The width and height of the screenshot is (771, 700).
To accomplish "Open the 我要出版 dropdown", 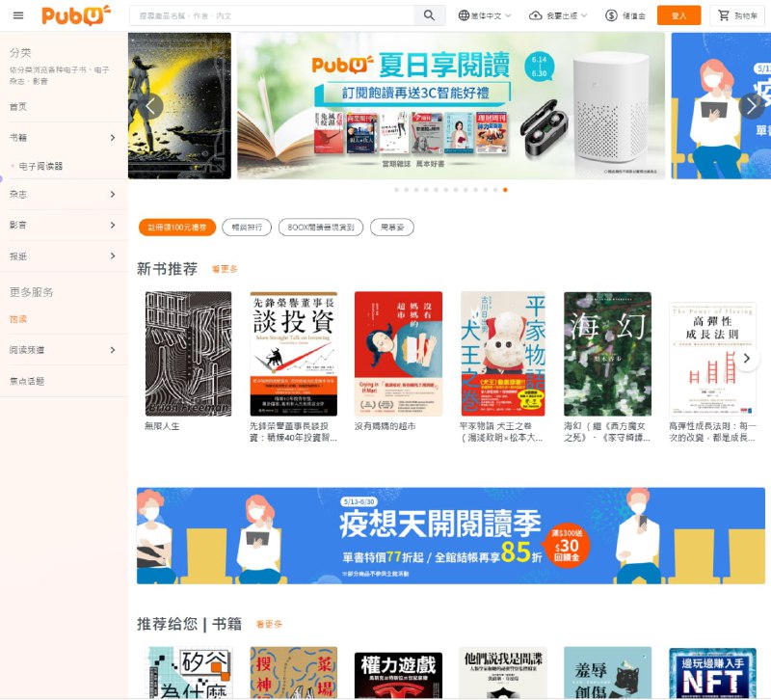I will point(558,15).
